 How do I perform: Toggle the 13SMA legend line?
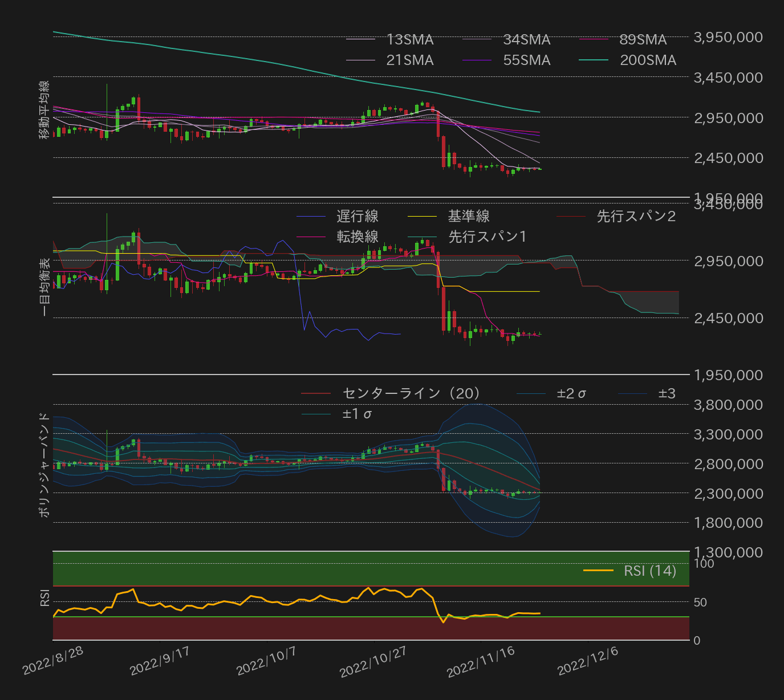[x=359, y=39]
